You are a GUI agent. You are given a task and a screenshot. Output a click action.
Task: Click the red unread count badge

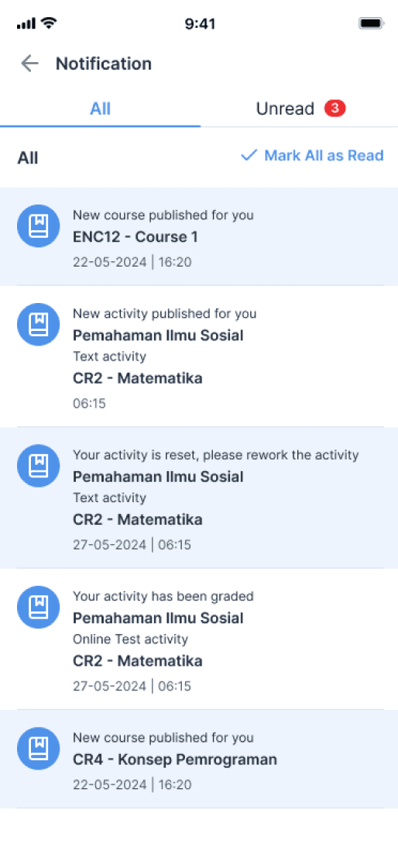click(335, 108)
